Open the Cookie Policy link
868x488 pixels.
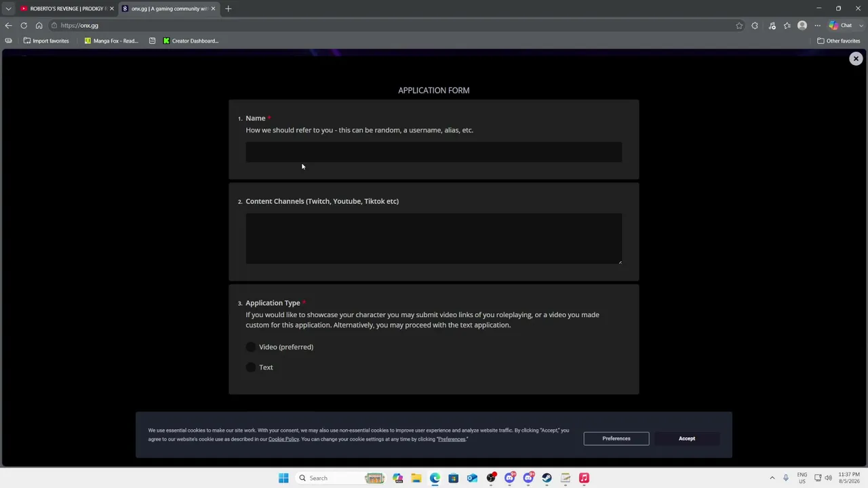[x=283, y=439]
